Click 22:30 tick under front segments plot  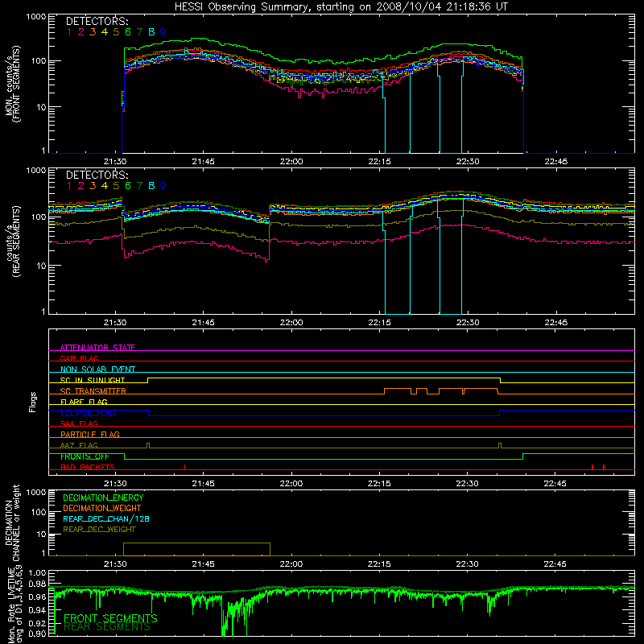point(468,162)
